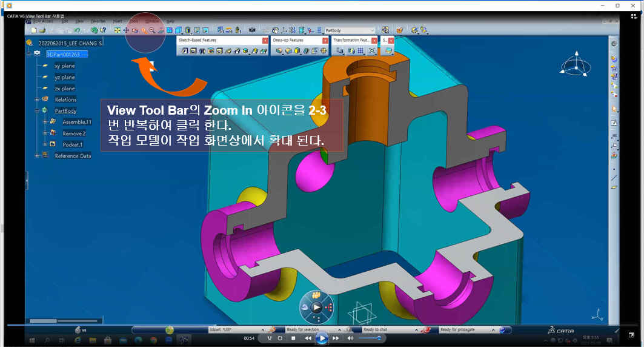
Task: Expand the 3DPart001263 root node
Action: click(28, 53)
